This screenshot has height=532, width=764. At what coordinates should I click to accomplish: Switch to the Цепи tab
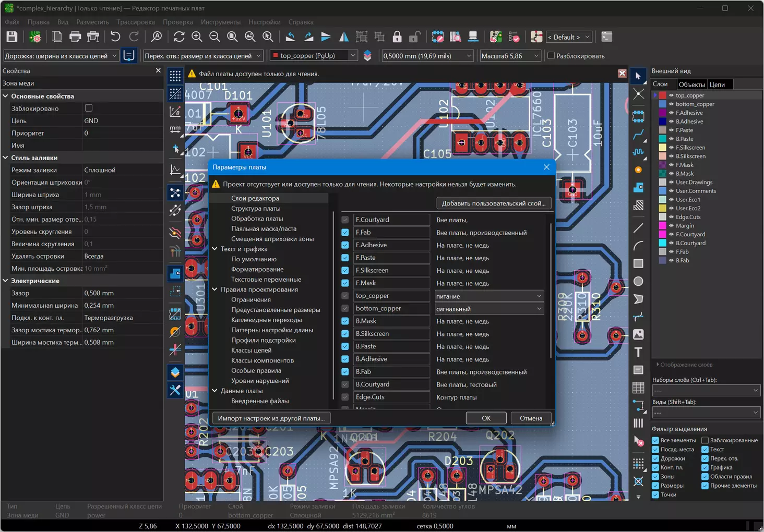(717, 84)
